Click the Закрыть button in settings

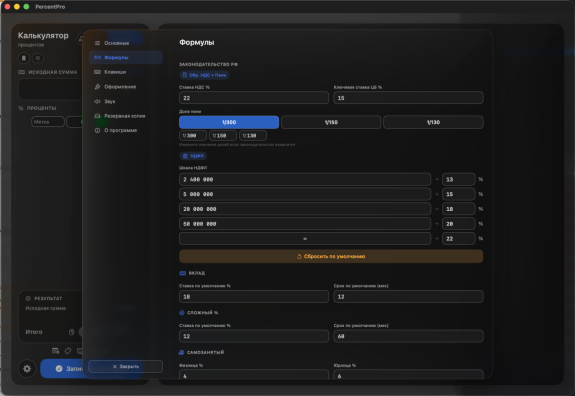pos(125,366)
